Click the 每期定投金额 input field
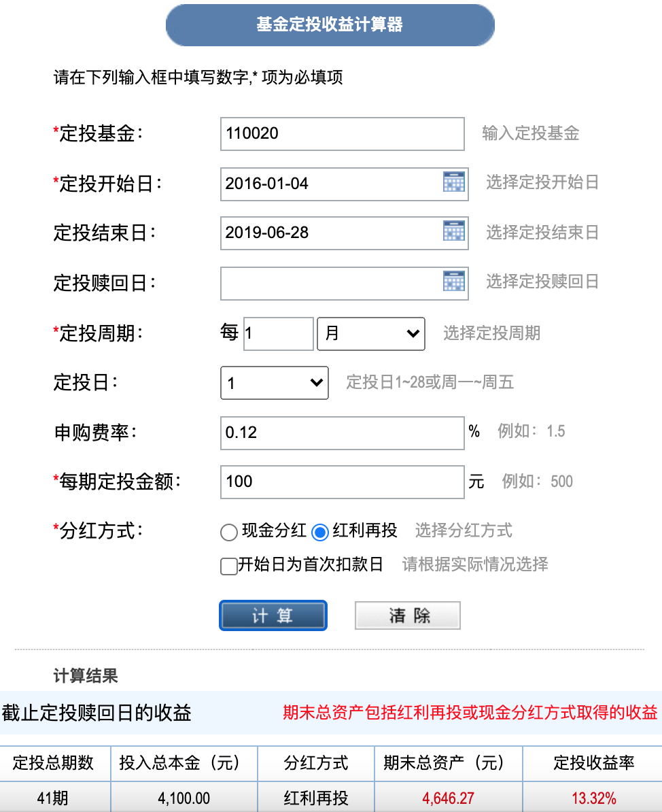 342,482
